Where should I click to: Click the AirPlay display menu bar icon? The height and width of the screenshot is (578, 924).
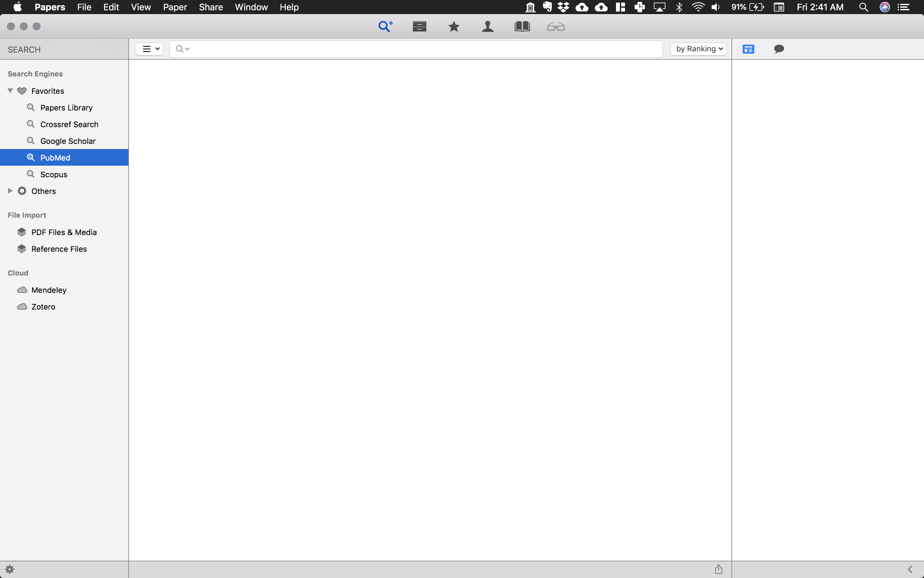[659, 7]
